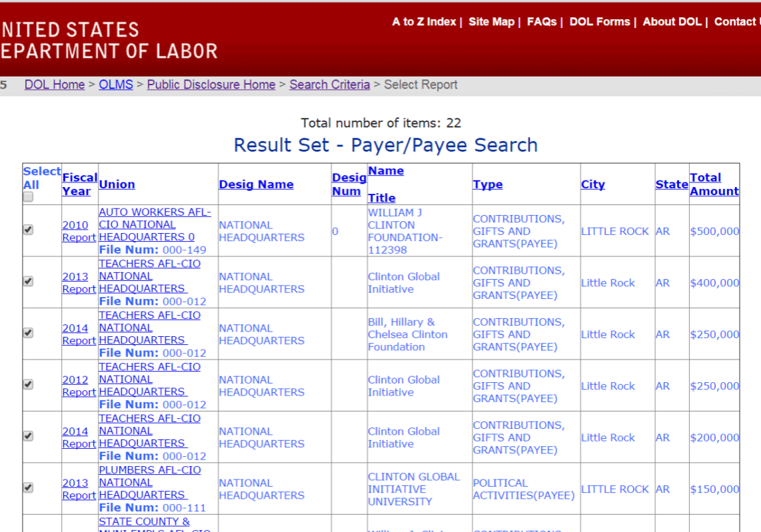The height and width of the screenshot is (532, 761).
Task: Sort by Type column header
Action: [x=488, y=184]
